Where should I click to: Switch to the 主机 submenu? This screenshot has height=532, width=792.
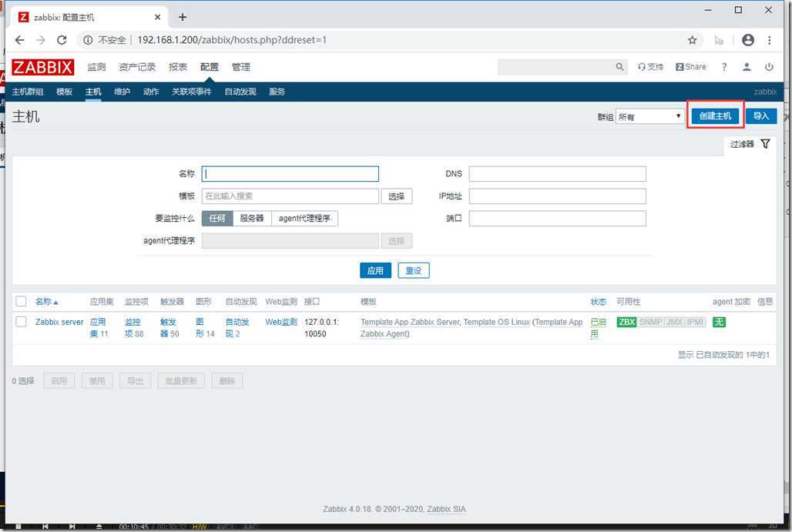click(93, 92)
